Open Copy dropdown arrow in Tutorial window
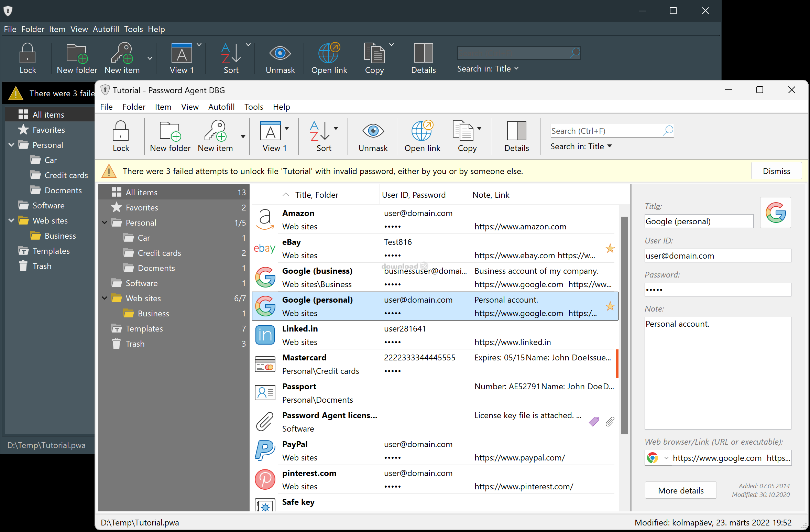Viewport: 810px width, 532px height. (x=479, y=128)
